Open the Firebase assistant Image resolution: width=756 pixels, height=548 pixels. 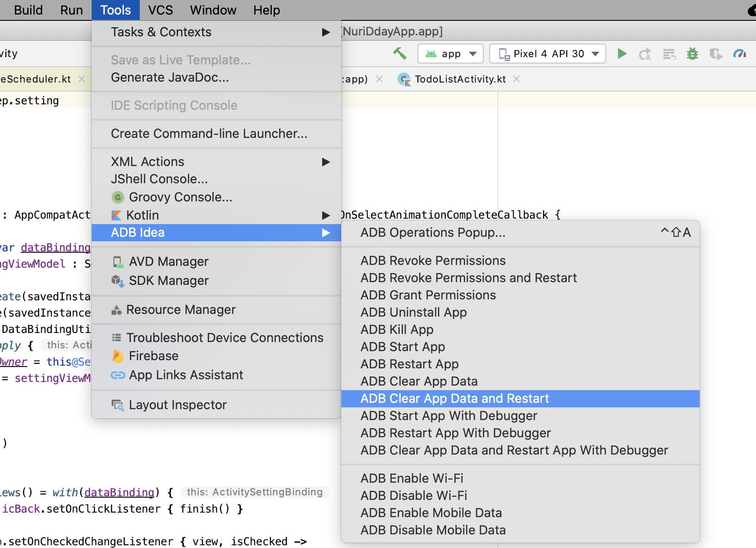click(x=216, y=356)
